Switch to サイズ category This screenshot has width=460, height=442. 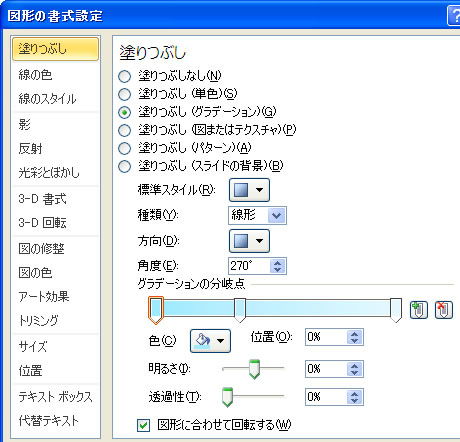tap(33, 347)
